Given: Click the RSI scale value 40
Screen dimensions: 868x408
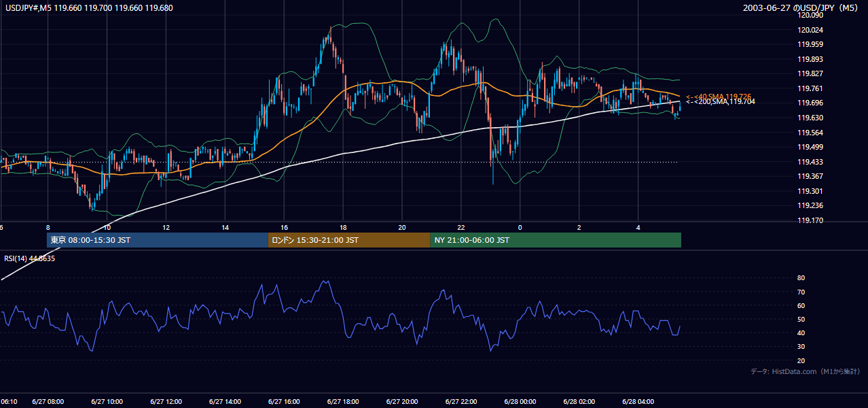Looking at the screenshot, I should tap(801, 333).
